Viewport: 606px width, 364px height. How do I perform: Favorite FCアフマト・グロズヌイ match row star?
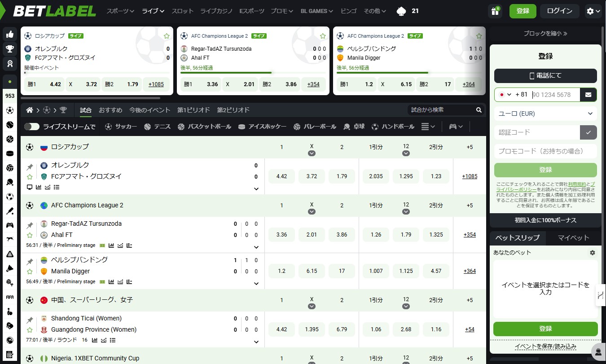tap(30, 177)
